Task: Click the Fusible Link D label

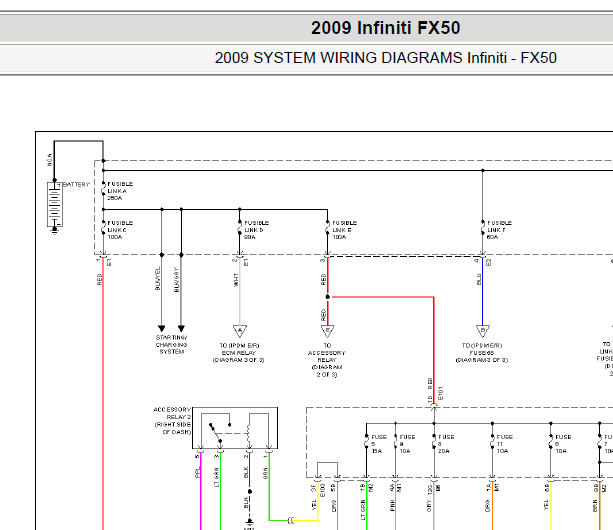Action: [256, 230]
